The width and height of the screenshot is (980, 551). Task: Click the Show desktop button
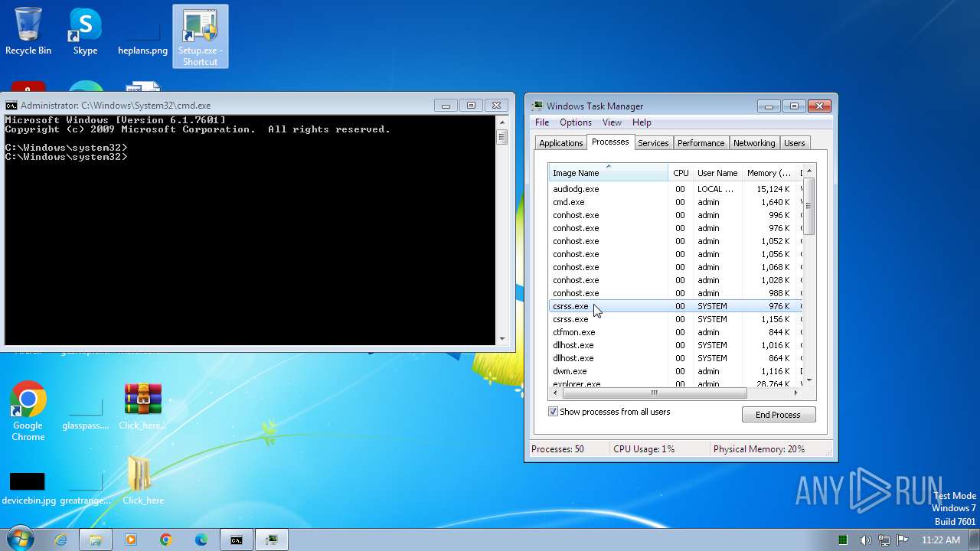tap(975, 540)
